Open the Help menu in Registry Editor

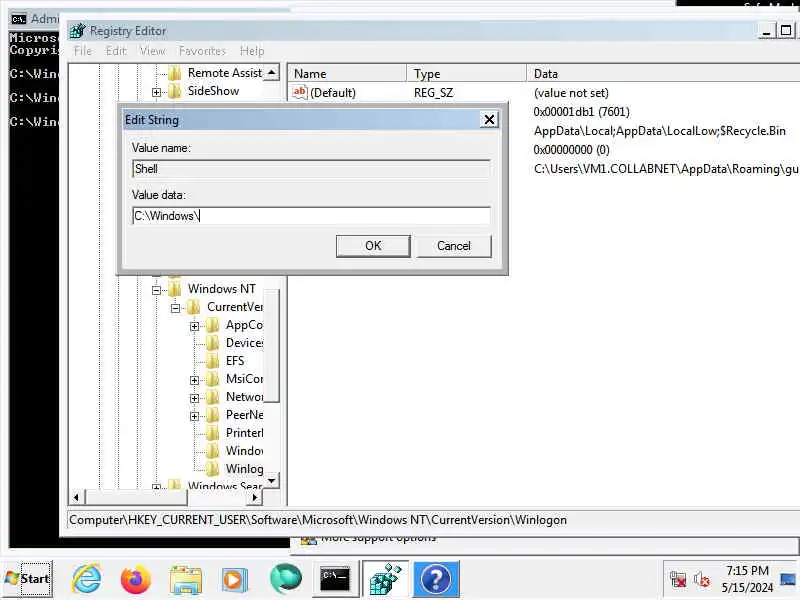[x=252, y=51]
